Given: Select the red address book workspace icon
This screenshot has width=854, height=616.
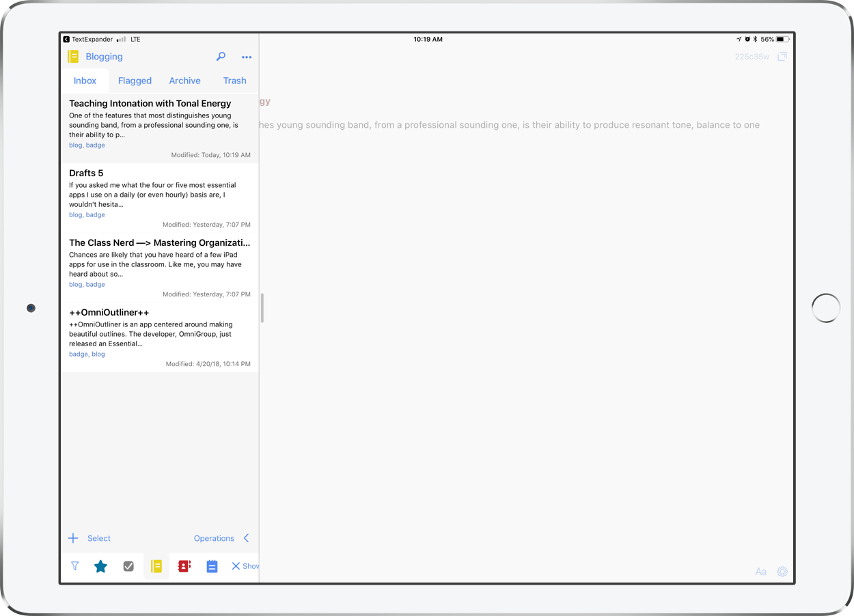Looking at the screenshot, I should pos(184,566).
